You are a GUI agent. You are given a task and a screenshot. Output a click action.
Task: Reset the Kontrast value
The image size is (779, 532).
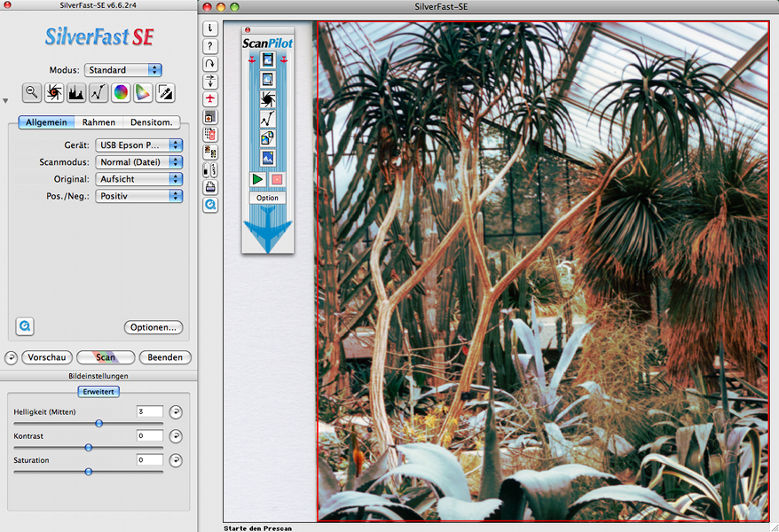point(176,436)
